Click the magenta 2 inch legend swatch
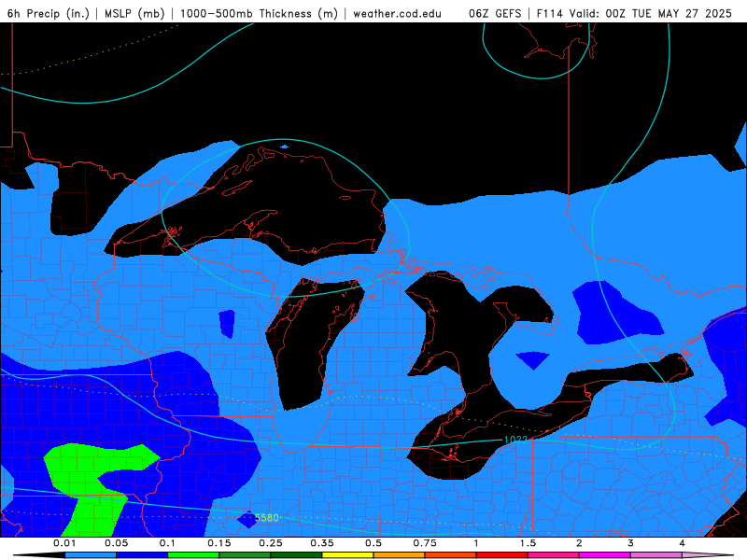This screenshot has width=747, height=560. click(605, 555)
